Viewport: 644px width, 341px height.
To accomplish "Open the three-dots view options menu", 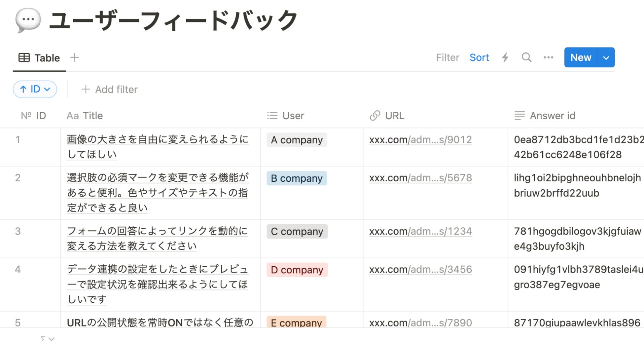I will [548, 57].
